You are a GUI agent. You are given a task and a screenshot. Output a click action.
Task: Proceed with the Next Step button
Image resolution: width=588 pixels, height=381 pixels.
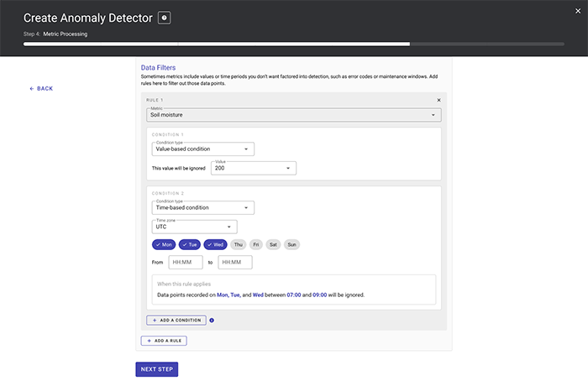pyautogui.click(x=157, y=369)
